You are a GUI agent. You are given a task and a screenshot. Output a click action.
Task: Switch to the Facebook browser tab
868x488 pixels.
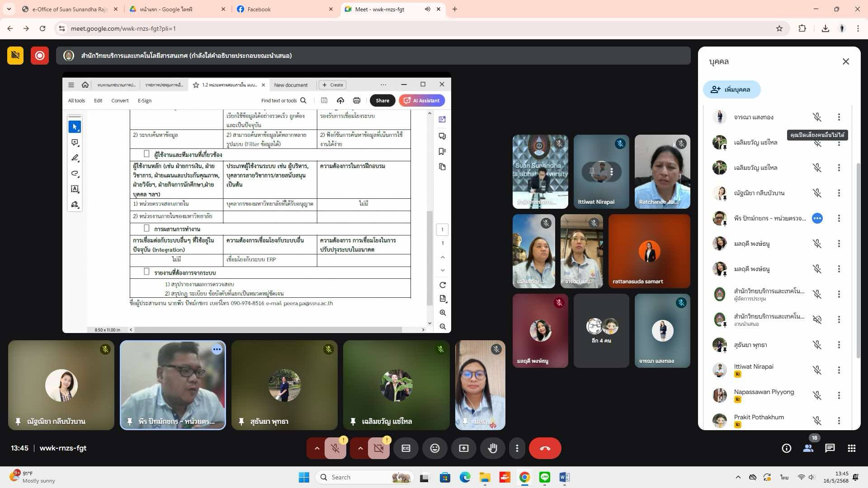coord(259,9)
